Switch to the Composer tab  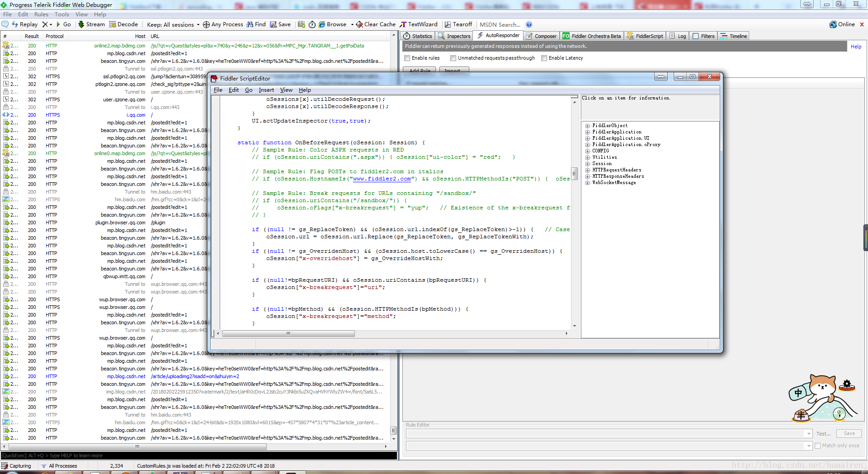pyautogui.click(x=541, y=36)
